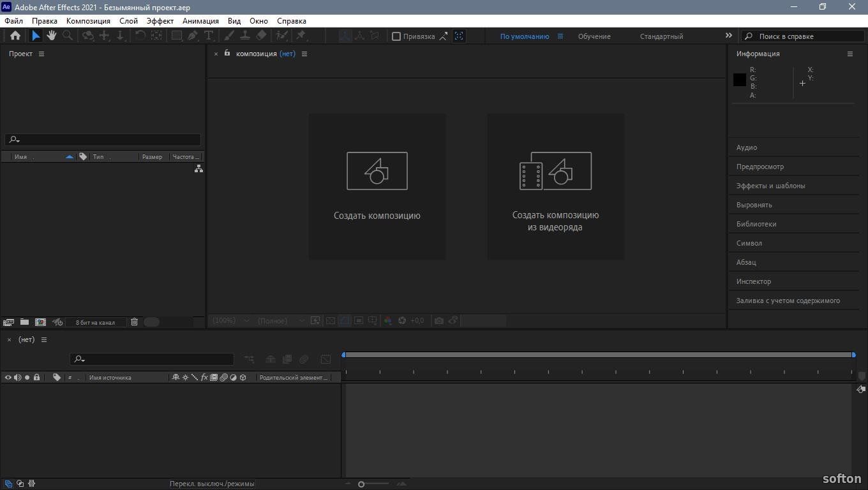Open the Композиция menu
Image resolution: width=868 pixels, height=490 pixels.
[88, 21]
